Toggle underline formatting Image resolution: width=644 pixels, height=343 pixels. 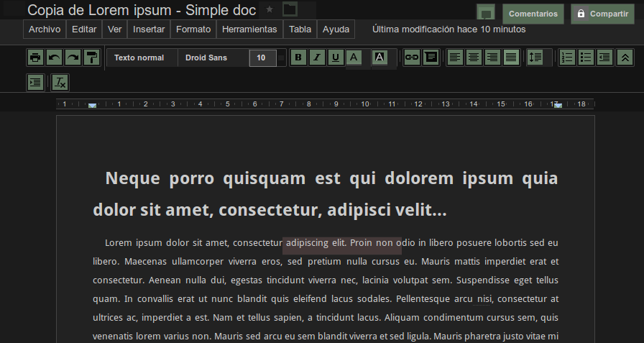click(336, 58)
